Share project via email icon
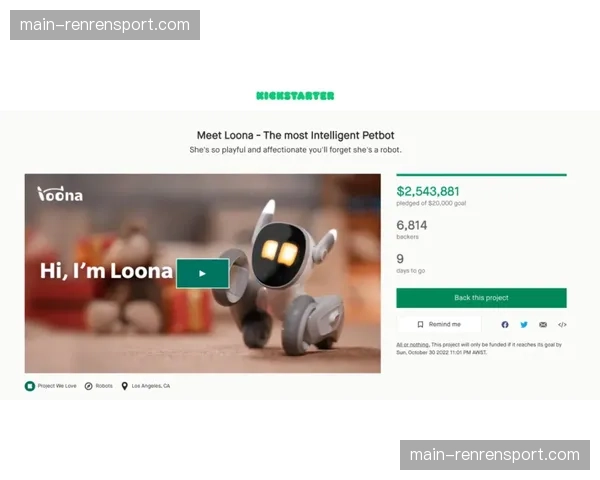 543,325
